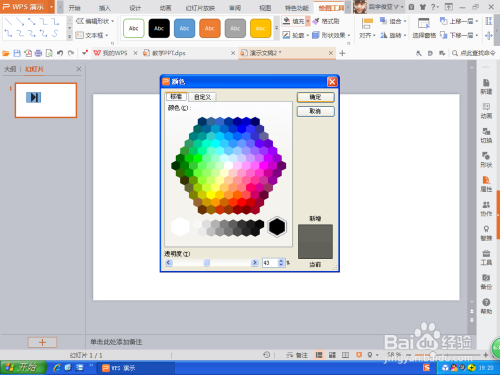This screenshot has width=500, height=375.
Task: Open the 编辑形状 (Edit Shape) dropdown
Action: click(95, 21)
